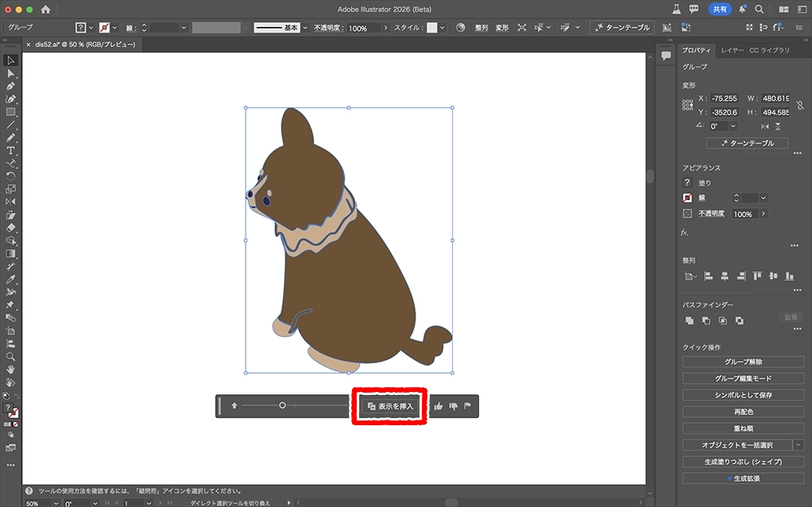Viewport: 812px width, 507px height.
Task: Open the rotation angle dropdown
Action: [733, 126]
